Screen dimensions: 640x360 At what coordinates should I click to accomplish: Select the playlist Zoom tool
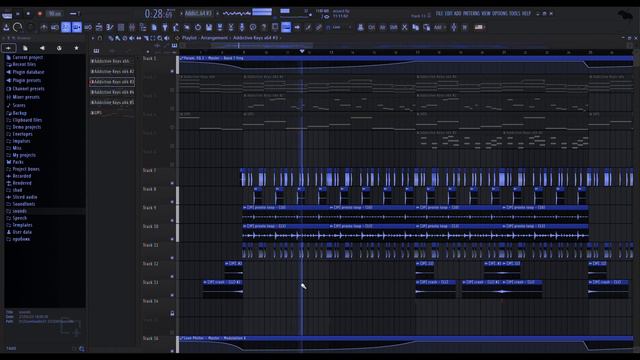point(160,38)
